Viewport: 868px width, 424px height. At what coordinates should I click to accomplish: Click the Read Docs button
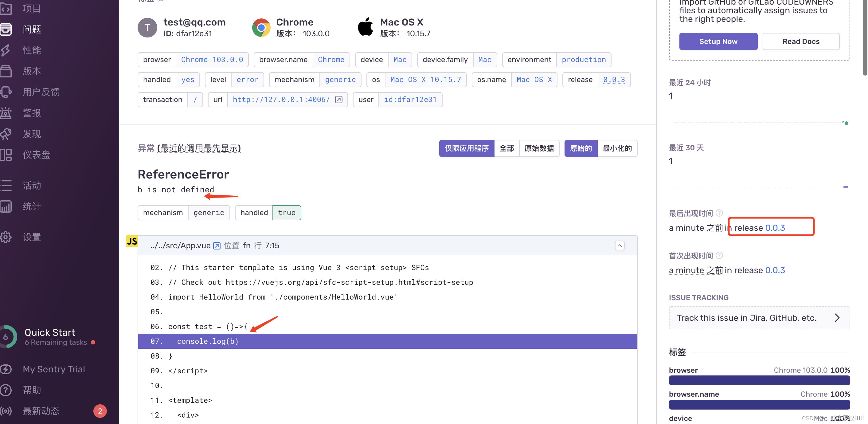tap(801, 41)
